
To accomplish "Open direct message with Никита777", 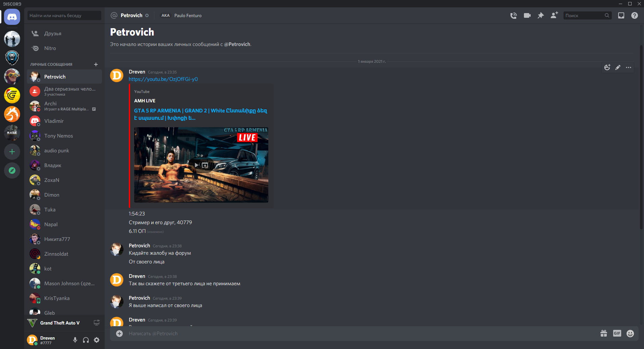I will pyautogui.click(x=64, y=239).
